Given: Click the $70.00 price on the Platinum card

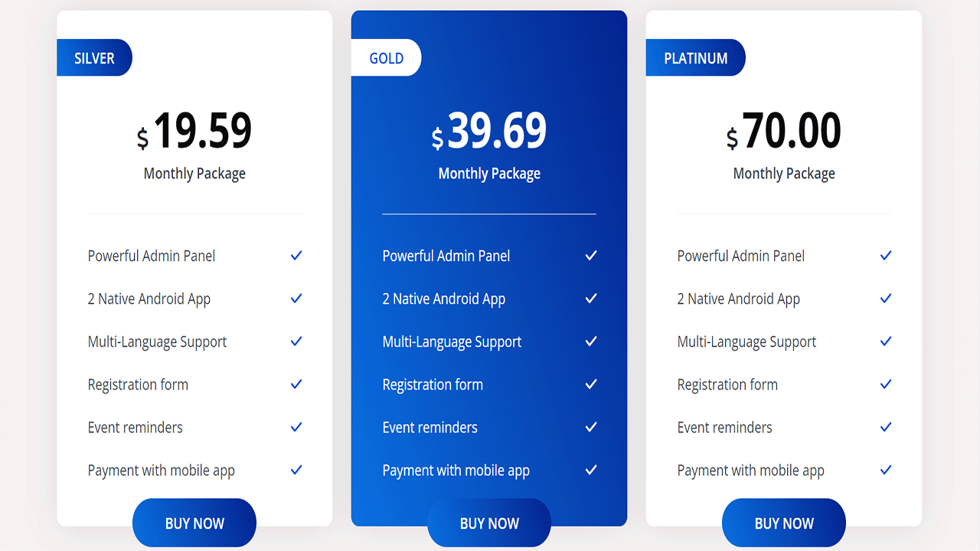Looking at the screenshot, I should [784, 130].
